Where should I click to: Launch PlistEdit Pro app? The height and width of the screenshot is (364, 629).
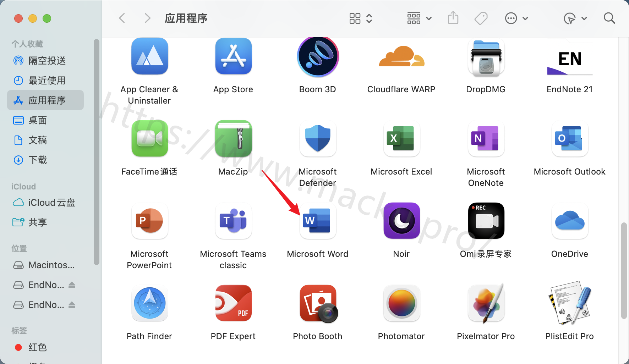click(570, 303)
